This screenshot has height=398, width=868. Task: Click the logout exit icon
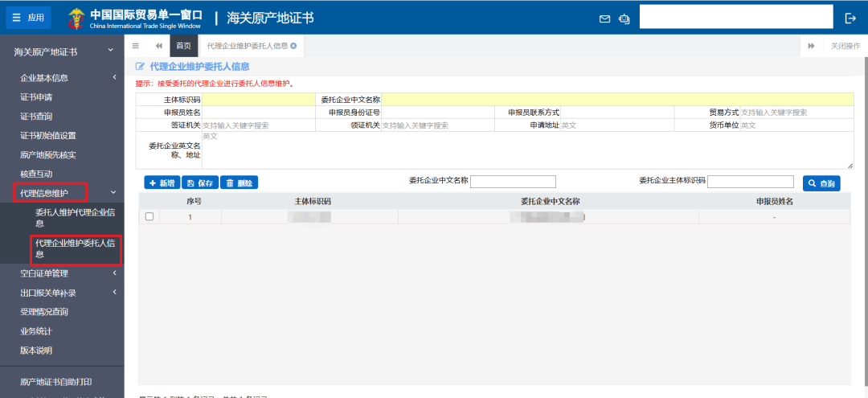(850, 18)
